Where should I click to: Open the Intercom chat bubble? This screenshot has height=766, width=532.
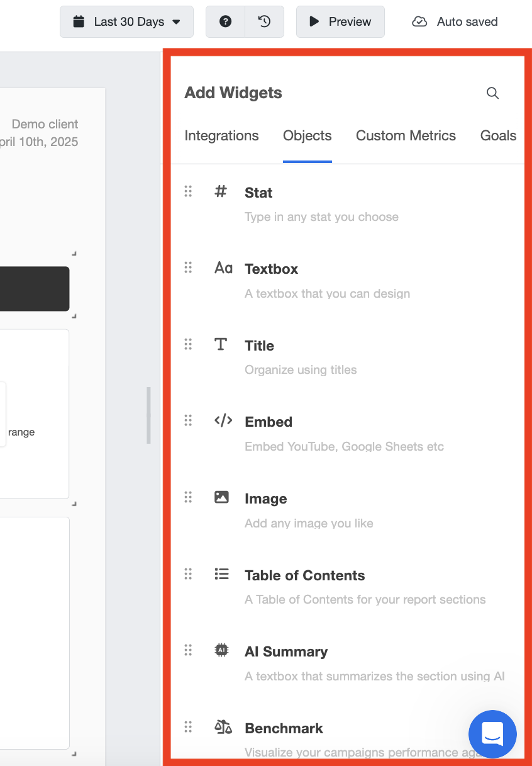(492, 734)
